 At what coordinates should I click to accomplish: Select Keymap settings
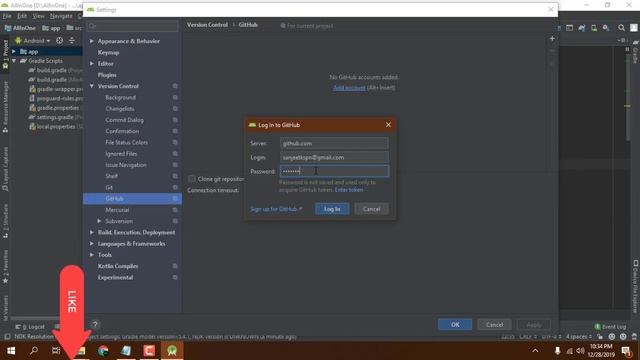click(x=109, y=53)
